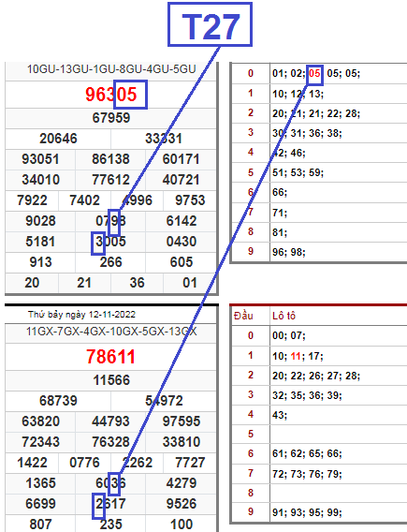Click the first prize number 67959
Image resolution: width=407 pixels, height=532 pixels.
(111, 118)
